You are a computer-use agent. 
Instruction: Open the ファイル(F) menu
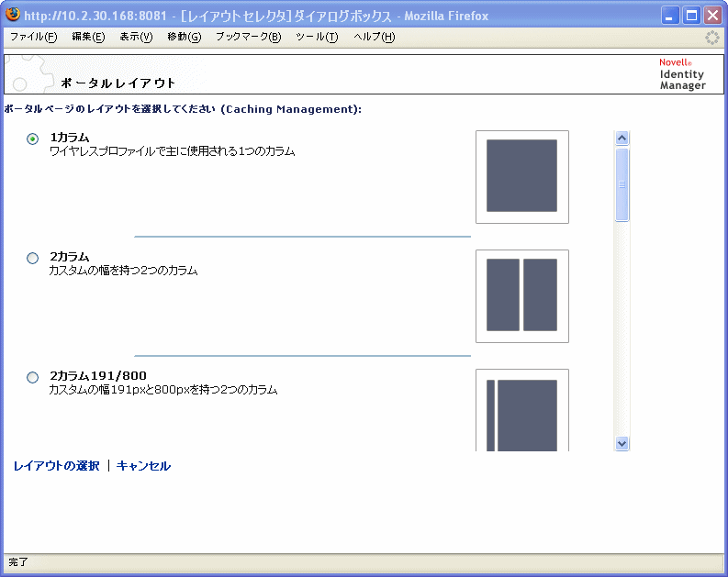point(33,37)
